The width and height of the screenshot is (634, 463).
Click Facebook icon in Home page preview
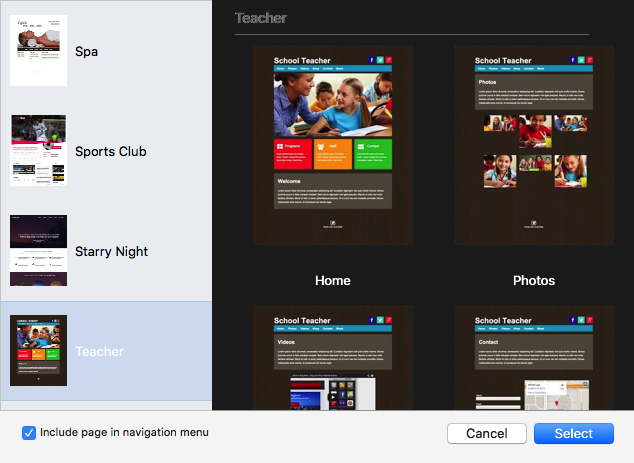pyautogui.click(x=372, y=60)
